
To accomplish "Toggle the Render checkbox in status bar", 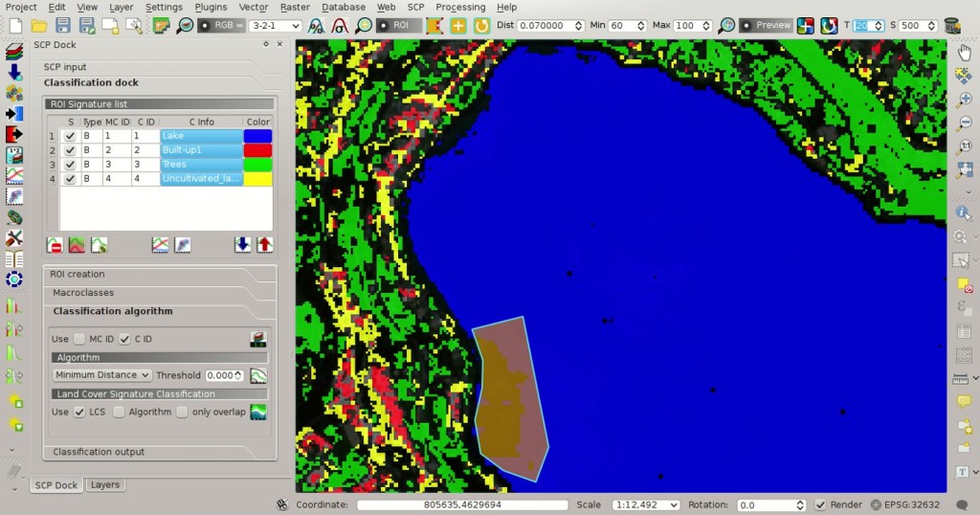I will (x=820, y=505).
